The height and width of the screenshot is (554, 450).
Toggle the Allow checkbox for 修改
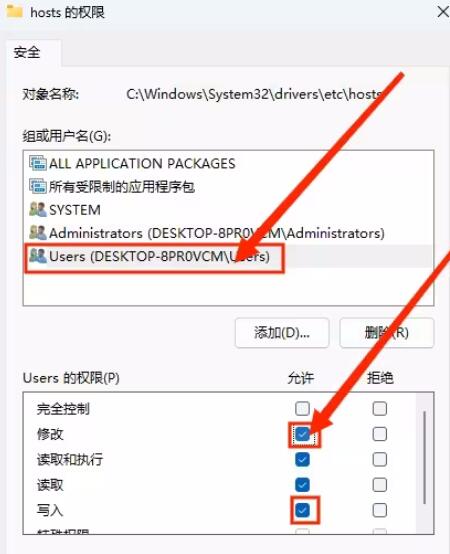(x=302, y=434)
